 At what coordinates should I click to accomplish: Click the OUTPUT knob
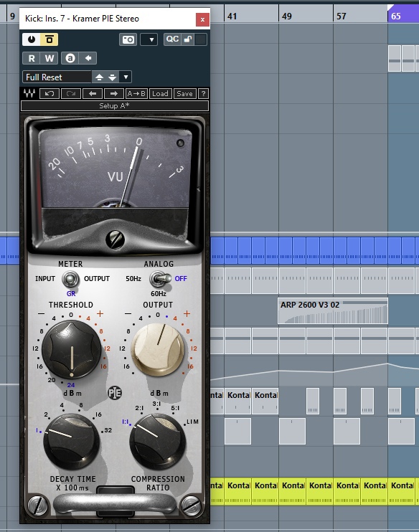pyautogui.click(x=158, y=349)
